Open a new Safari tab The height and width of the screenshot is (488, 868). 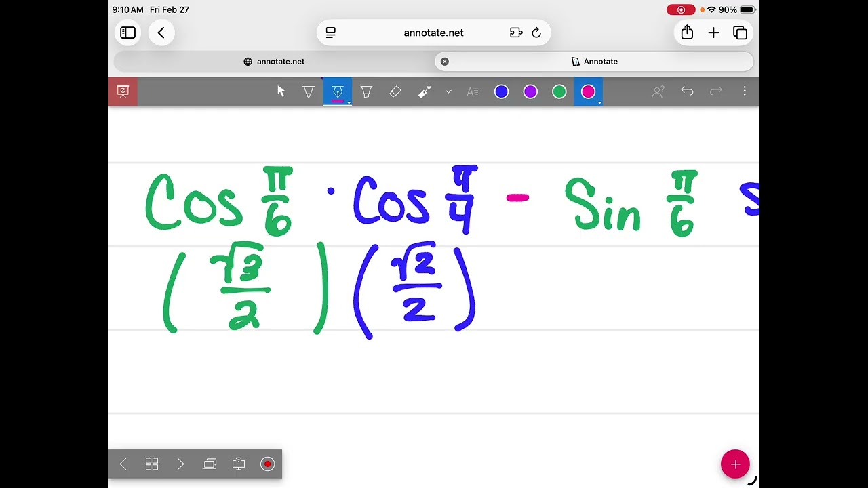pos(713,33)
